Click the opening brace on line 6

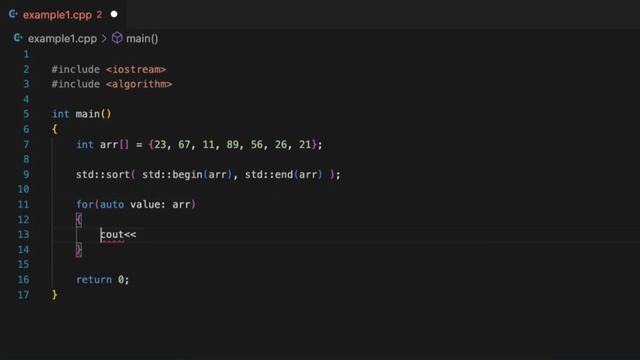(55, 129)
